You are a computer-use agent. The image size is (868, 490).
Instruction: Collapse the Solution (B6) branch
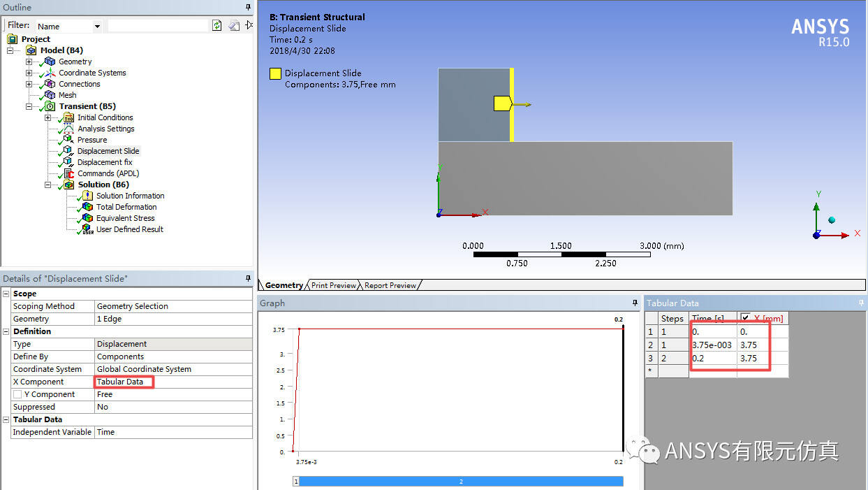click(47, 185)
